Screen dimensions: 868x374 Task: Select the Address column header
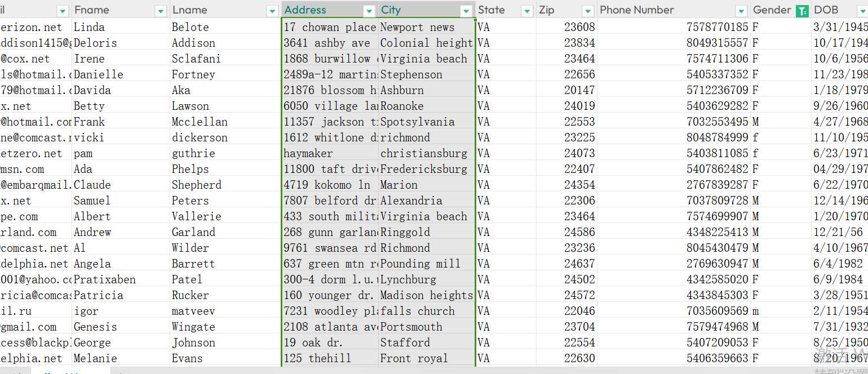tap(330, 10)
